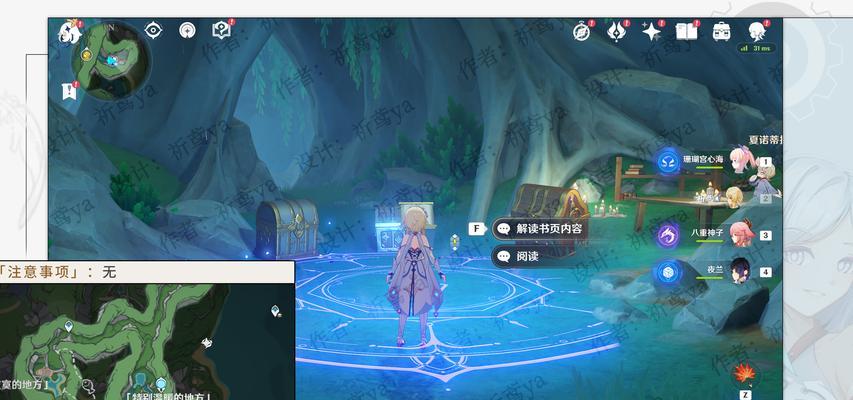Click 夜兰 character portrait
Screen dimensions: 853x400
[741, 270]
